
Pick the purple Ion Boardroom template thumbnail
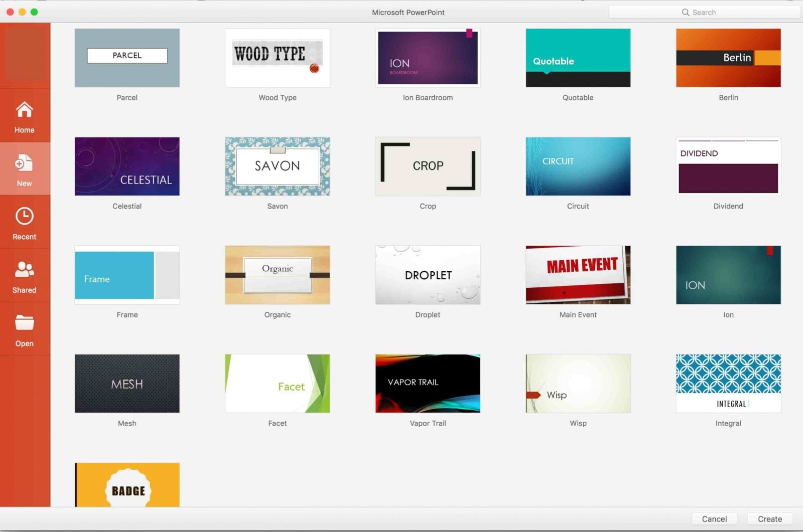[428, 58]
